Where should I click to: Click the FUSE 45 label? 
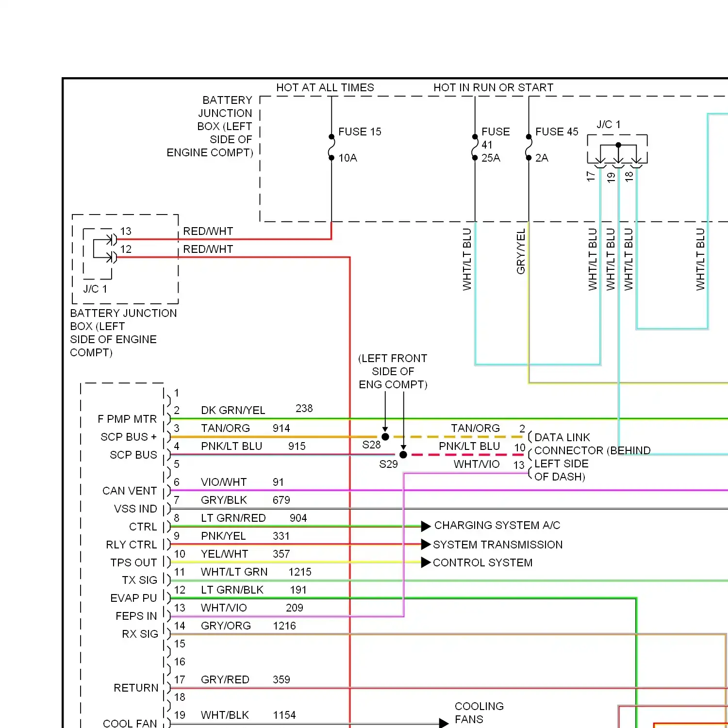tap(557, 132)
